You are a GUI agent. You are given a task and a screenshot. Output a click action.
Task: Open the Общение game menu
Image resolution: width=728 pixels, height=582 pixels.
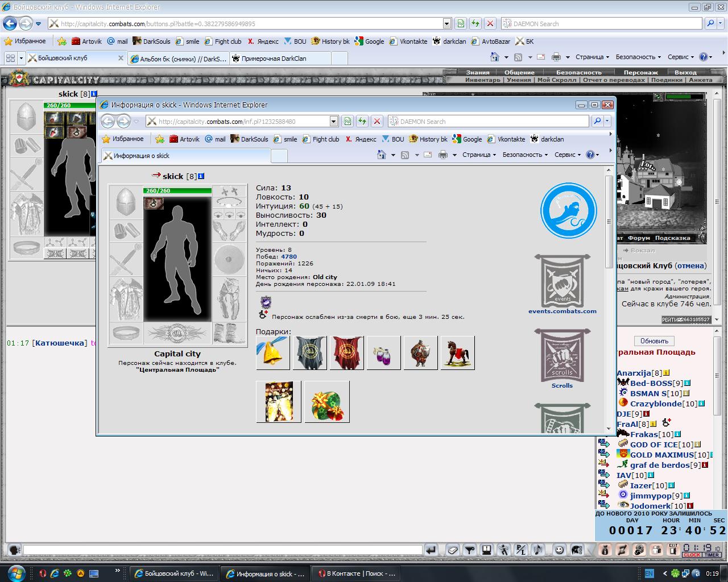pos(519,72)
